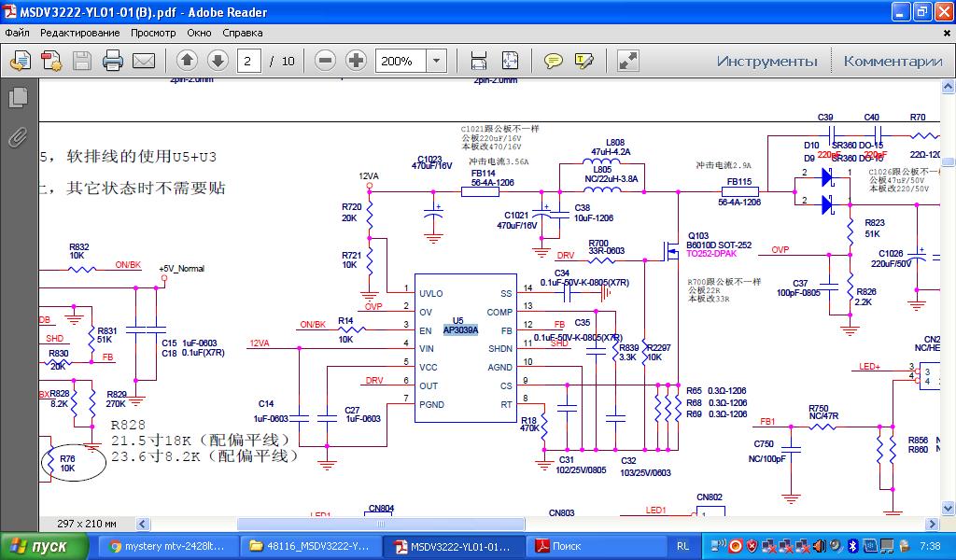Zoom out with the minus button
Screen dimensions: 956x560
click(326, 61)
